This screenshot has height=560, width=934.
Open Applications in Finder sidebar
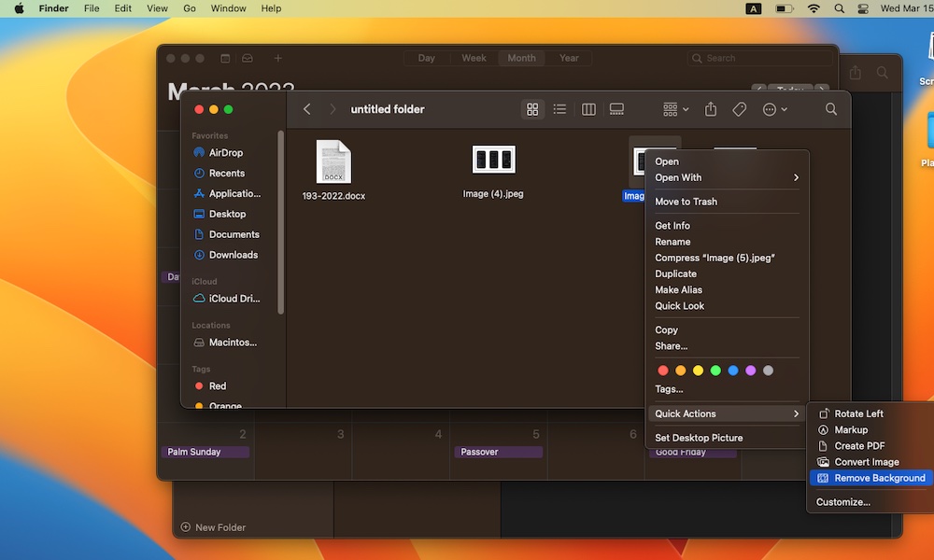click(227, 193)
